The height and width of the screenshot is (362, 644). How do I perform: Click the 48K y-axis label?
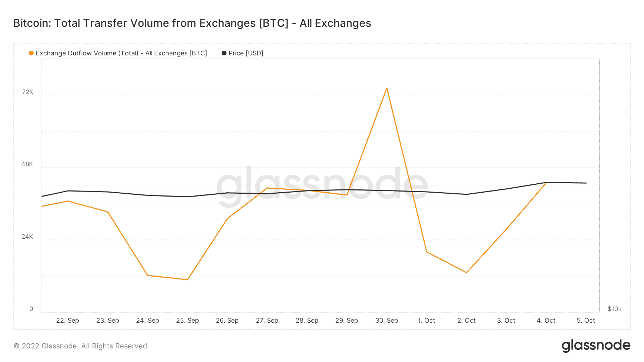pyautogui.click(x=27, y=164)
